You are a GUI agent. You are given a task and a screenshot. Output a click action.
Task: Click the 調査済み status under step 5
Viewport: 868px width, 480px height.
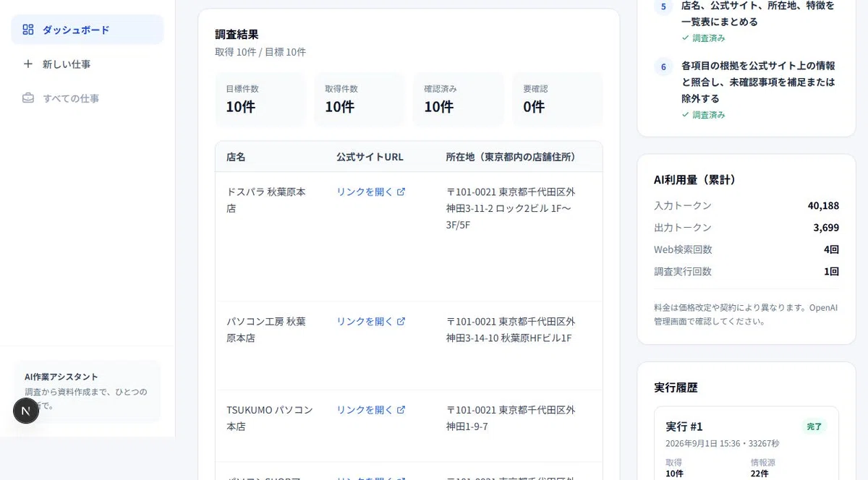click(x=703, y=38)
